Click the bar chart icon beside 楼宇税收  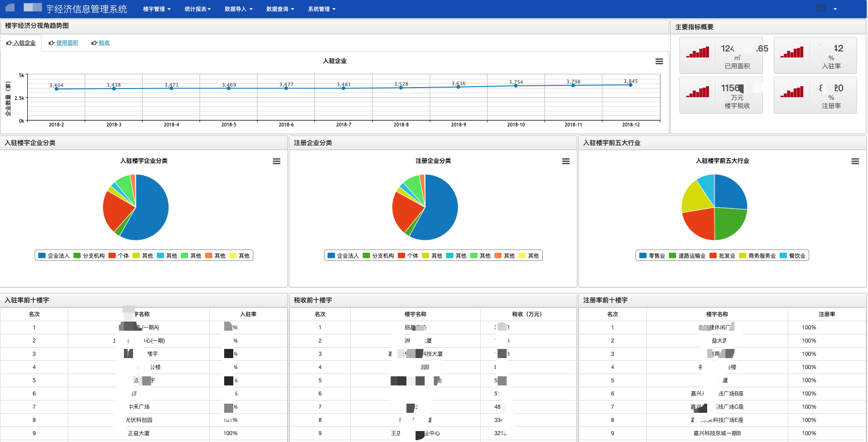pos(698,92)
